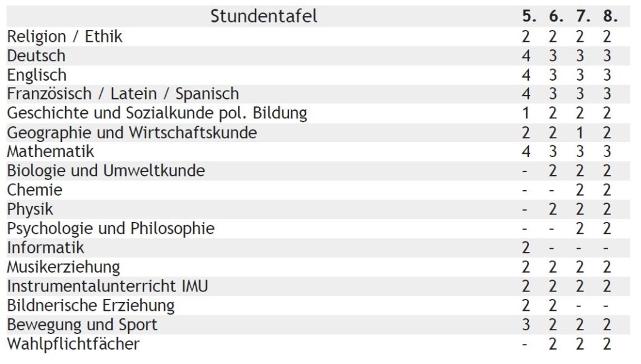Select the 8. grade column header
Screen dimensions: 641x364
tap(610, 16)
